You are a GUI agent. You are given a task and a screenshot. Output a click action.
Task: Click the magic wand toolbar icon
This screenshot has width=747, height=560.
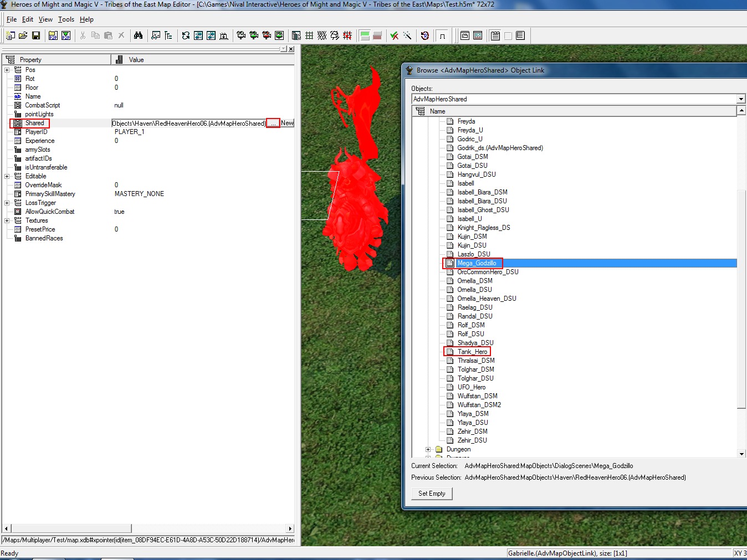pos(407,35)
